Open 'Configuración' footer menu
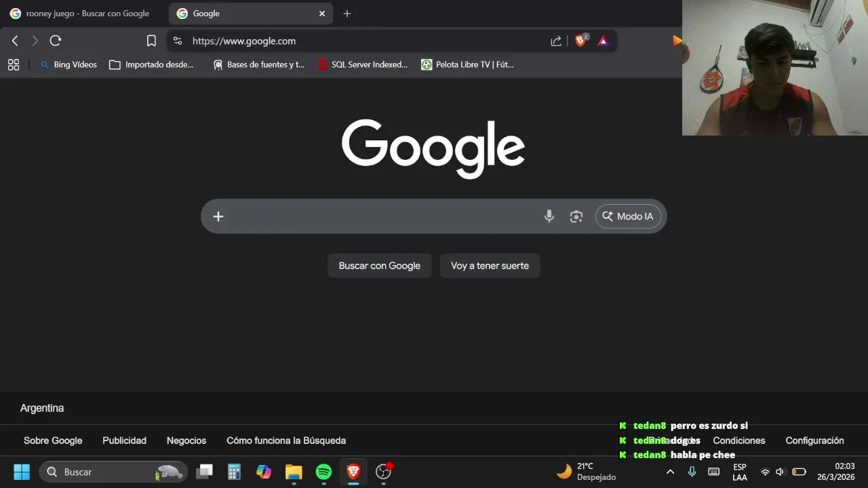868x488 pixels. pyautogui.click(x=814, y=441)
